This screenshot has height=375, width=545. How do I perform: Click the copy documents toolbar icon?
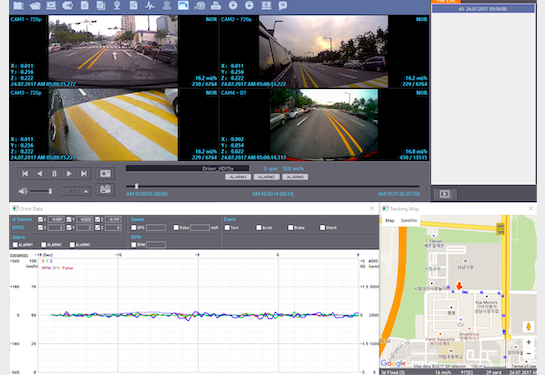coord(101,5)
